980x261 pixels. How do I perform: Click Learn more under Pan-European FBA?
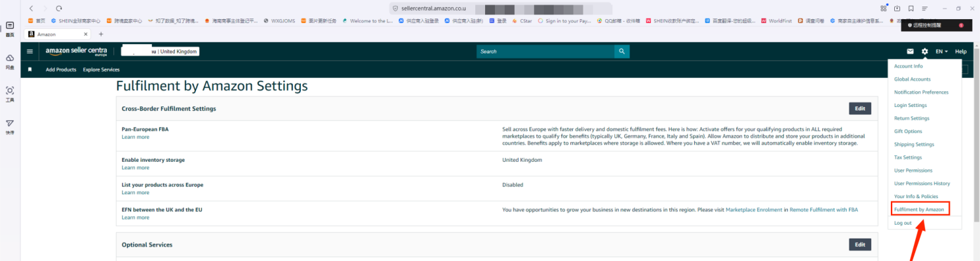(135, 137)
